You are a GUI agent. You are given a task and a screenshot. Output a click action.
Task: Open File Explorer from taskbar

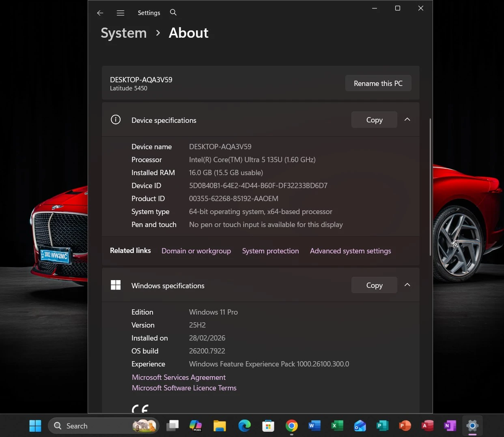pos(220,426)
